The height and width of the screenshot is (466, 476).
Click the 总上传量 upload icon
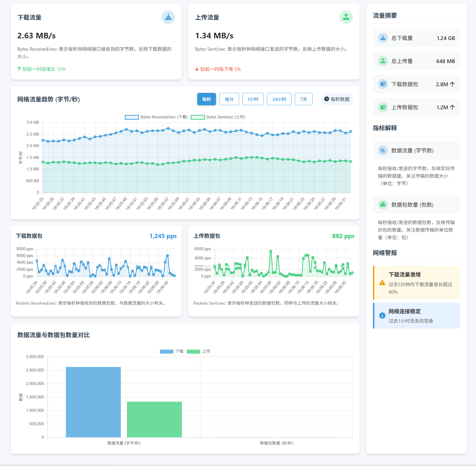click(383, 61)
